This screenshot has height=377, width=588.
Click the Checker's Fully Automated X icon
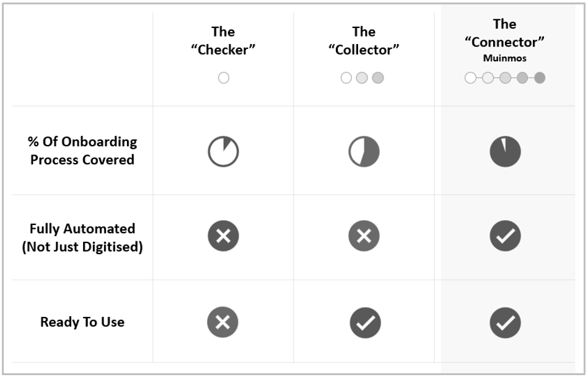pos(223,236)
